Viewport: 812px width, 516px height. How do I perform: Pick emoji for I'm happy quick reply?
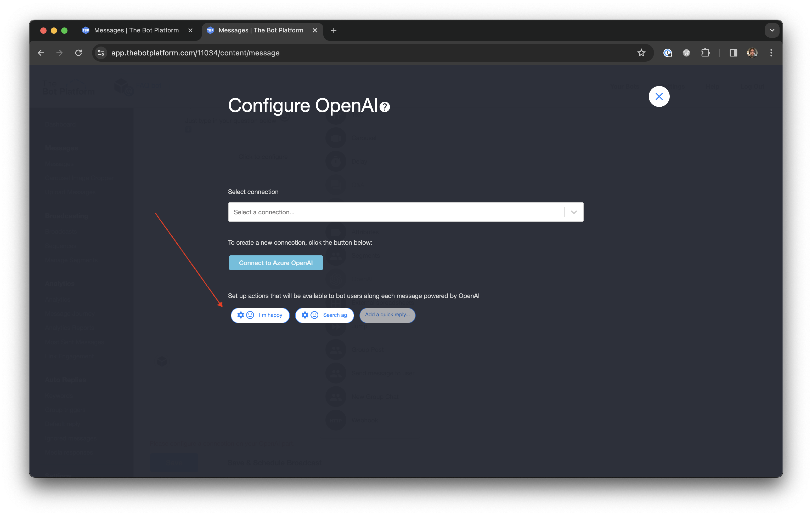(250, 315)
